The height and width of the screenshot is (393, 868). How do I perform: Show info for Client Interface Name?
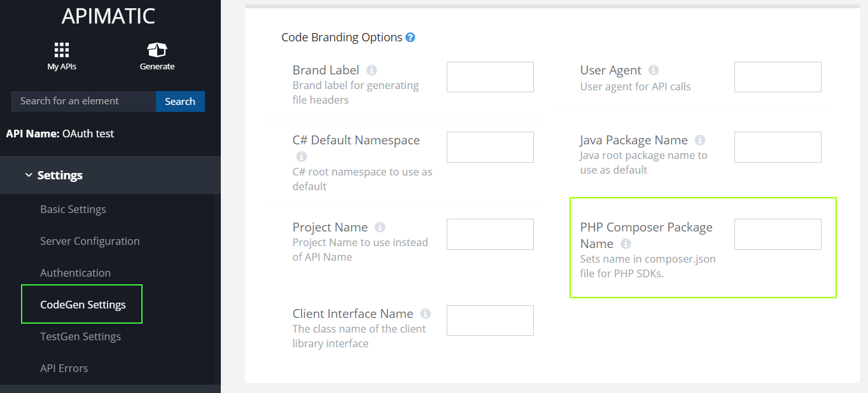click(426, 314)
